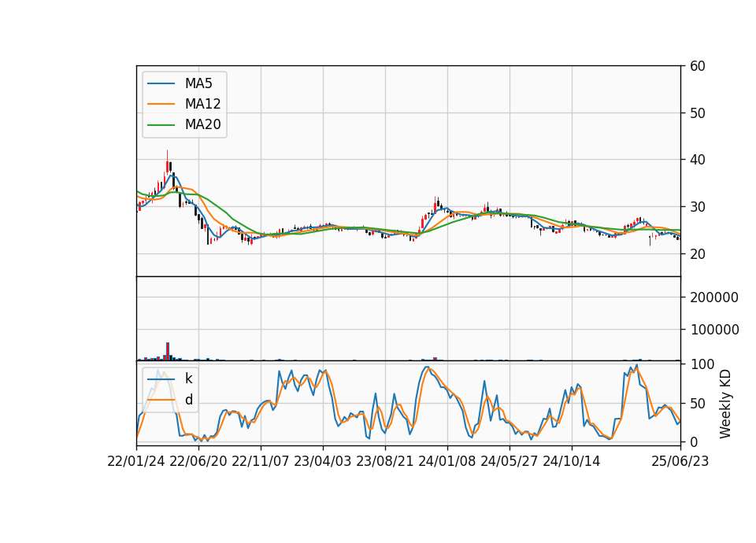Click the volume axis value 100000
Viewport: 756px width, 543px height.
(714, 330)
